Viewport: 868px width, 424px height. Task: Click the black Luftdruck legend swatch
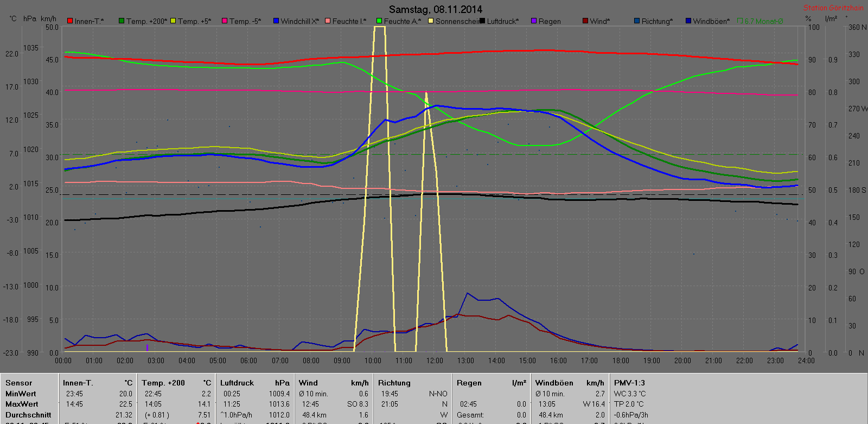pyautogui.click(x=482, y=21)
